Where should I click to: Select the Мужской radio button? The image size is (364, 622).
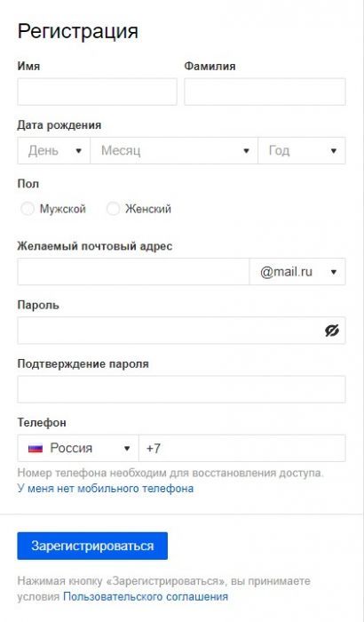28,208
